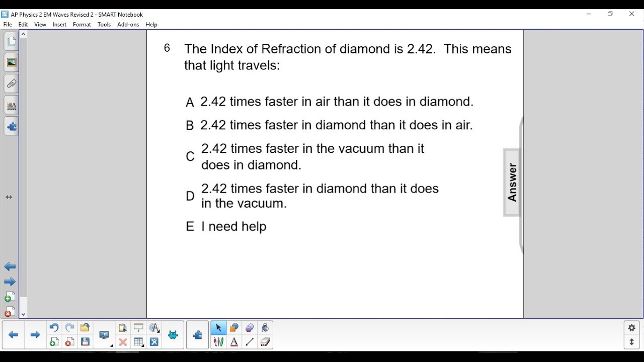644x362 pixels.
Task: Open the Gallery tab in sidebar
Action: point(12,63)
